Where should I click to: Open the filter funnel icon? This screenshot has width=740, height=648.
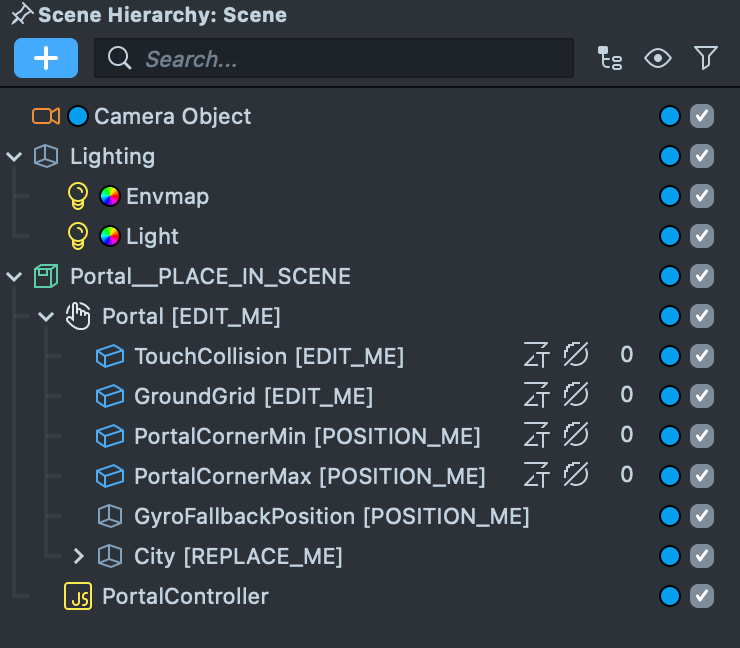pos(706,59)
